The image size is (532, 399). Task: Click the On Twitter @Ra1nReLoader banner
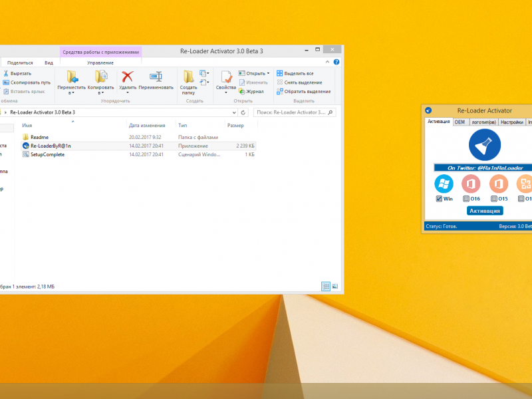point(485,168)
